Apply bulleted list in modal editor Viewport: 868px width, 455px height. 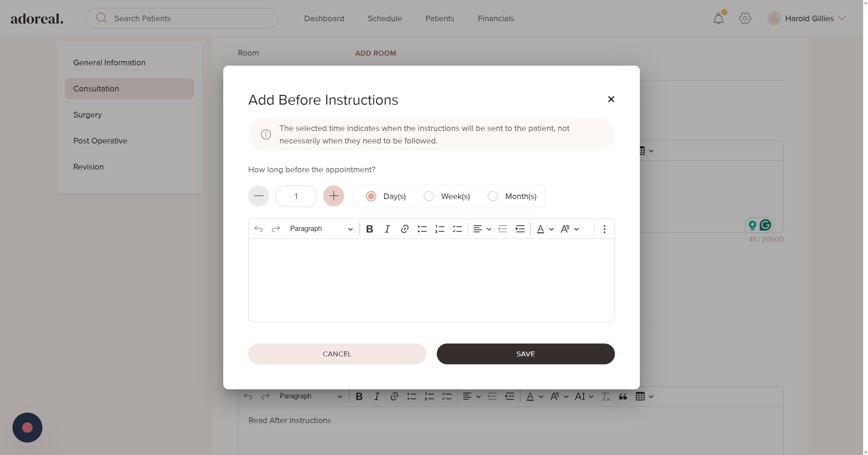coord(422,229)
